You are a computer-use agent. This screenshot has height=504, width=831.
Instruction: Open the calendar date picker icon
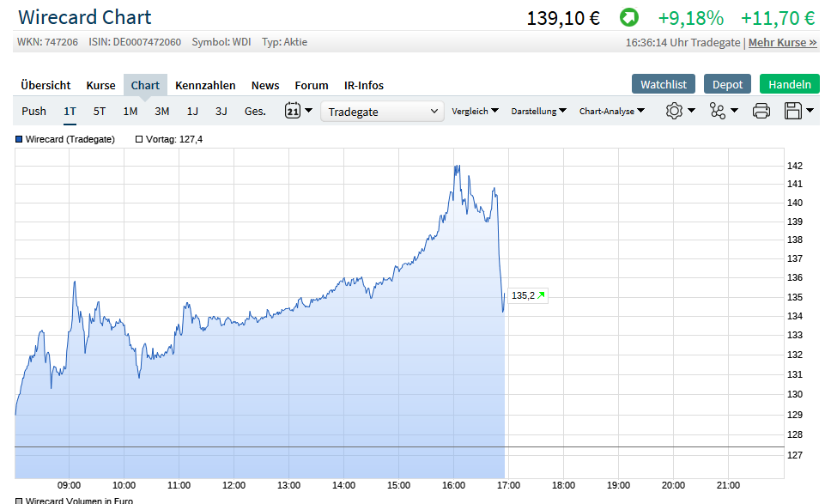(293, 110)
